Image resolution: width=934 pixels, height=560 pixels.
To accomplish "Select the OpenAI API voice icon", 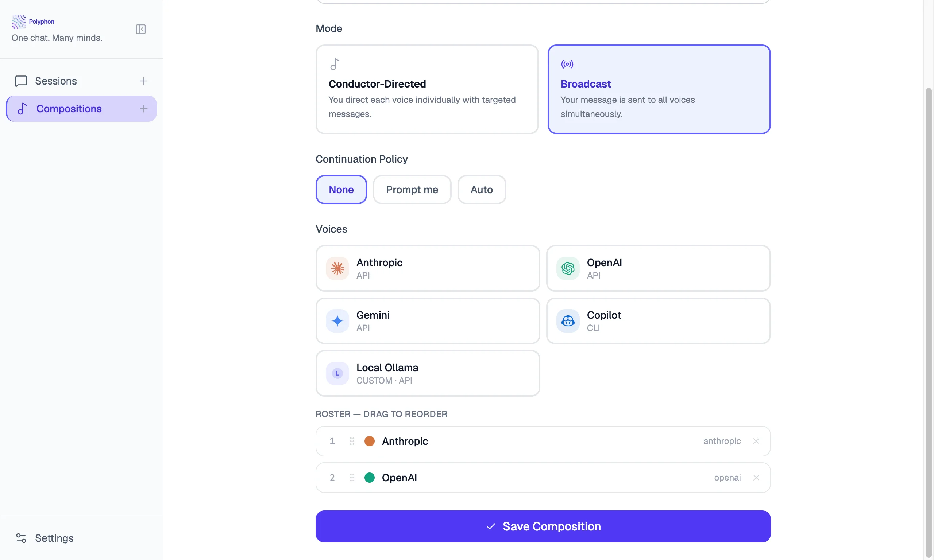I will [567, 268].
